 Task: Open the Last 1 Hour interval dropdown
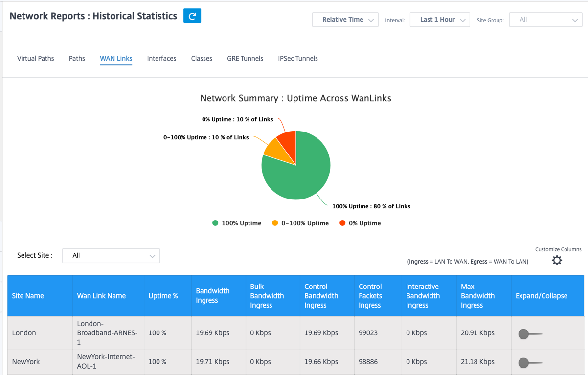pyautogui.click(x=440, y=20)
